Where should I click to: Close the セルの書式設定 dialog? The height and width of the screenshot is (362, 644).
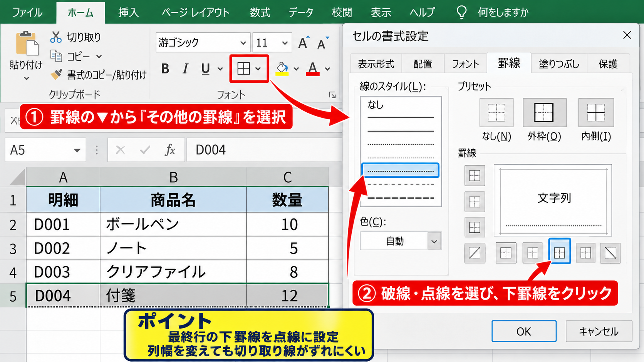[x=627, y=35]
